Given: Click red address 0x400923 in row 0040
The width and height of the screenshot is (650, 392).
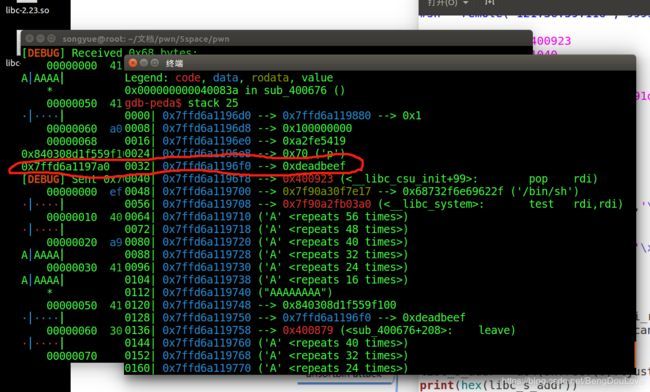Looking at the screenshot, I should pyautogui.click(x=308, y=179).
